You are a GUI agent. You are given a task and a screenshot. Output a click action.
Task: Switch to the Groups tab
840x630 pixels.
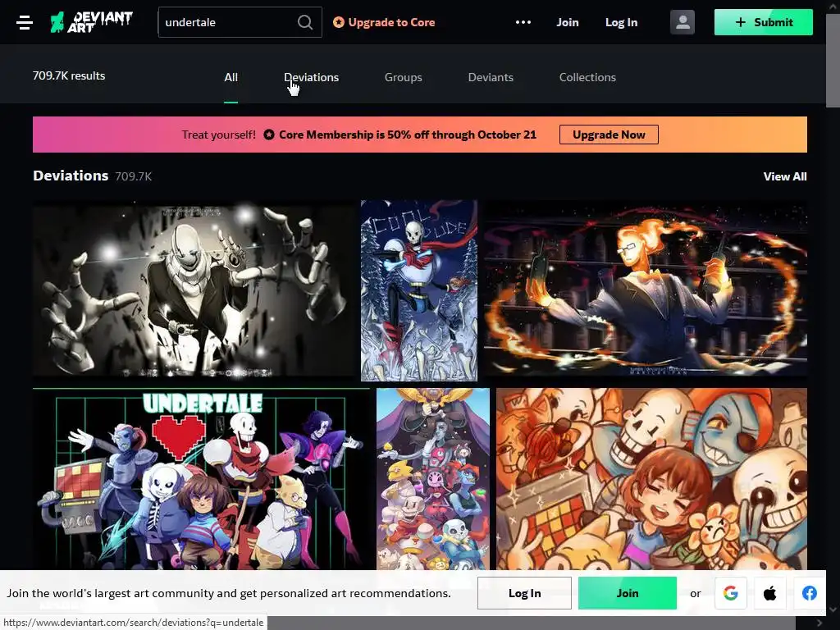[404, 78]
